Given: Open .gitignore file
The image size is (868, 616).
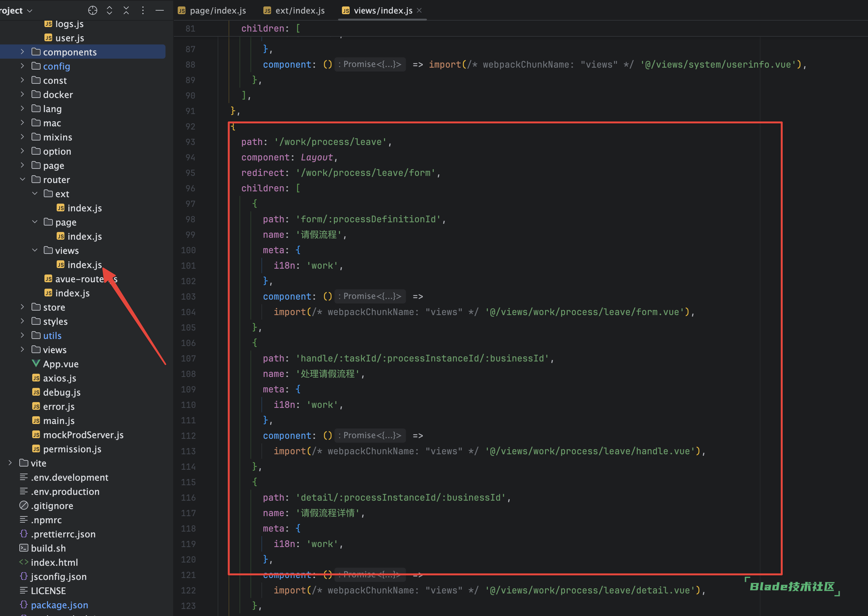Looking at the screenshot, I should click(x=46, y=505).
